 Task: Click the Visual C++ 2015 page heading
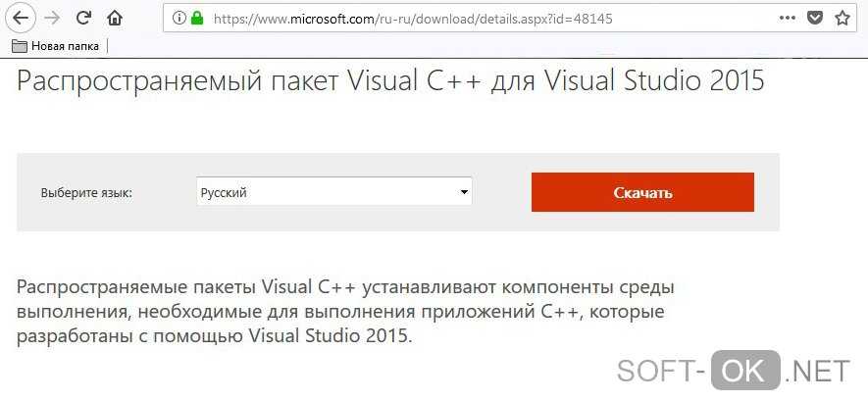click(390, 80)
